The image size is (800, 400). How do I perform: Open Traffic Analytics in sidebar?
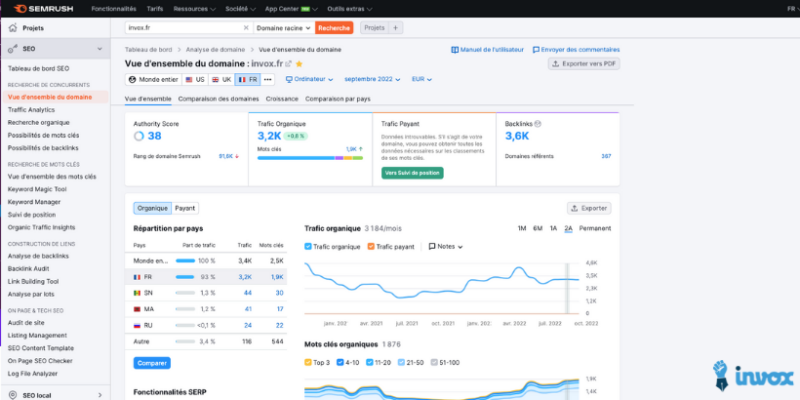pyautogui.click(x=31, y=110)
